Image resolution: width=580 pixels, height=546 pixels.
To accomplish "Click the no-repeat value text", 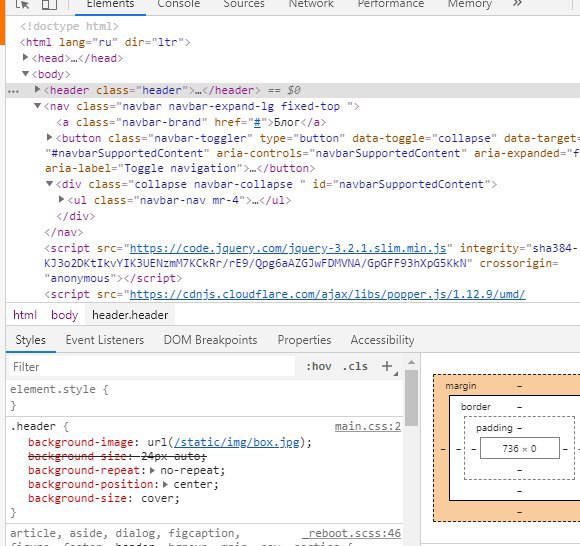I will [x=189, y=471].
